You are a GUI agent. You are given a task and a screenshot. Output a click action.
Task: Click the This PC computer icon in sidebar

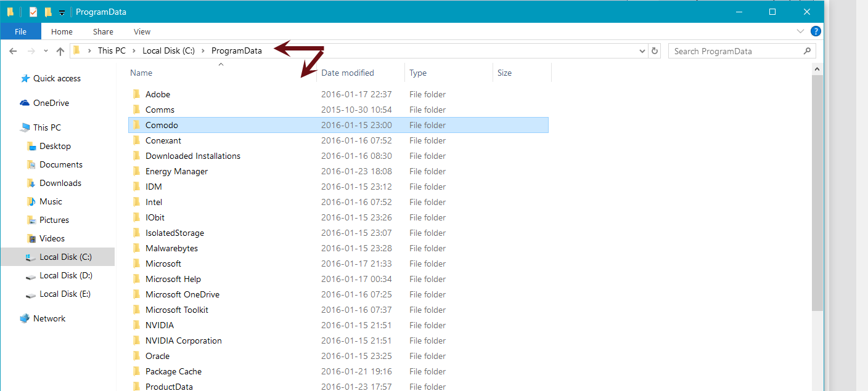tap(25, 127)
